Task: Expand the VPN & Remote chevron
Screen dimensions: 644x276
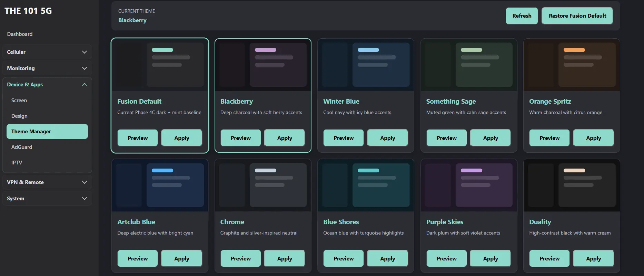Action: click(85, 182)
